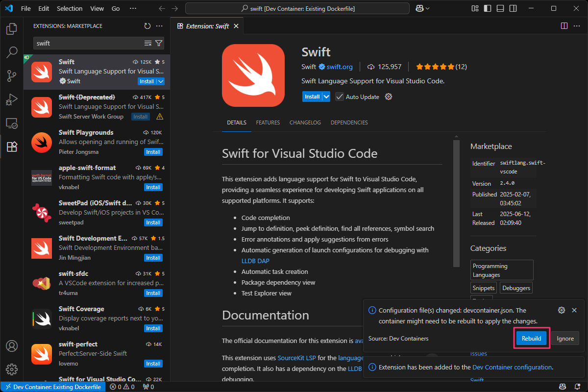The width and height of the screenshot is (588, 392).
Task: Open the errors and warnings indicator
Action: pyautogui.click(x=122, y=387)
